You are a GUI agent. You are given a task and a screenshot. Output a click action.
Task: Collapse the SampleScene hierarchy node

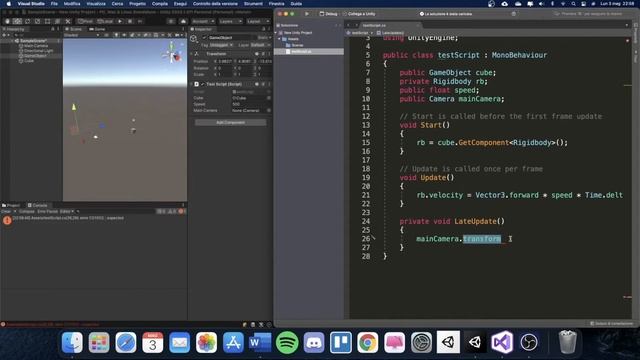(x=12, y=41)
